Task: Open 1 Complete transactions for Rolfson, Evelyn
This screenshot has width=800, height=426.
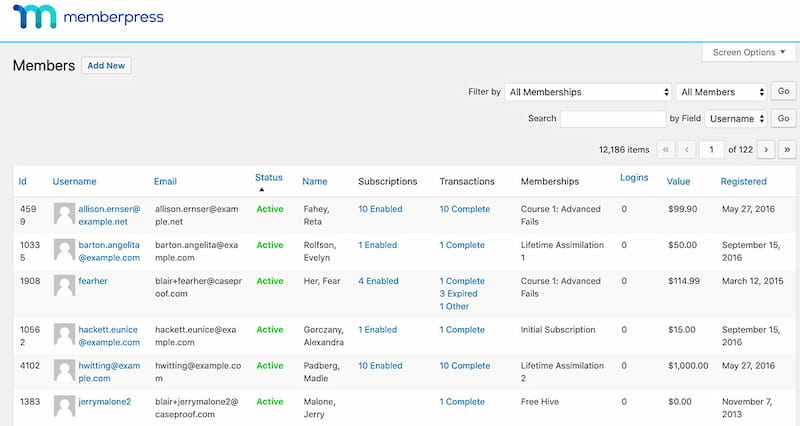Action: click(462, 245)
